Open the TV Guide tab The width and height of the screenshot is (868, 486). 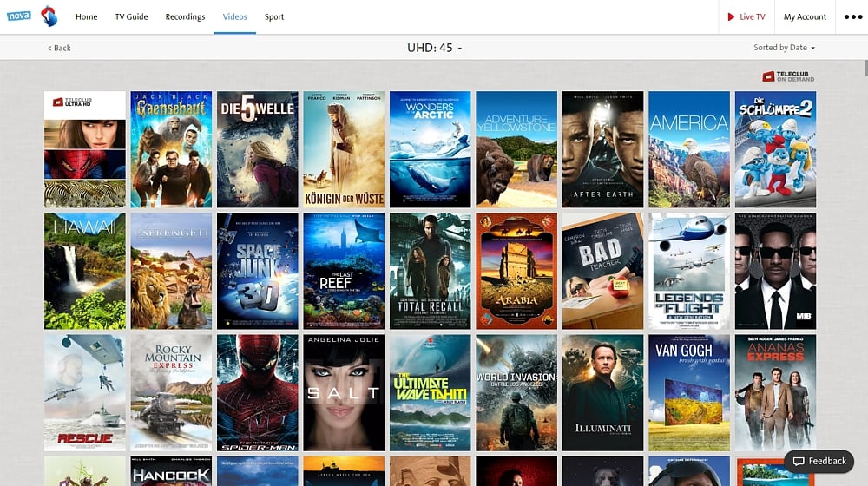coord(131,16)
